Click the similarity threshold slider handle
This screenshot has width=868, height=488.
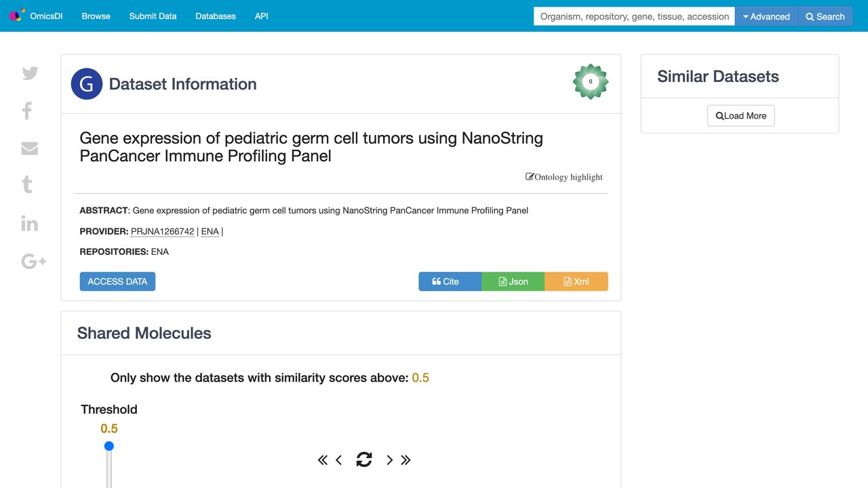tap(109, 446)
